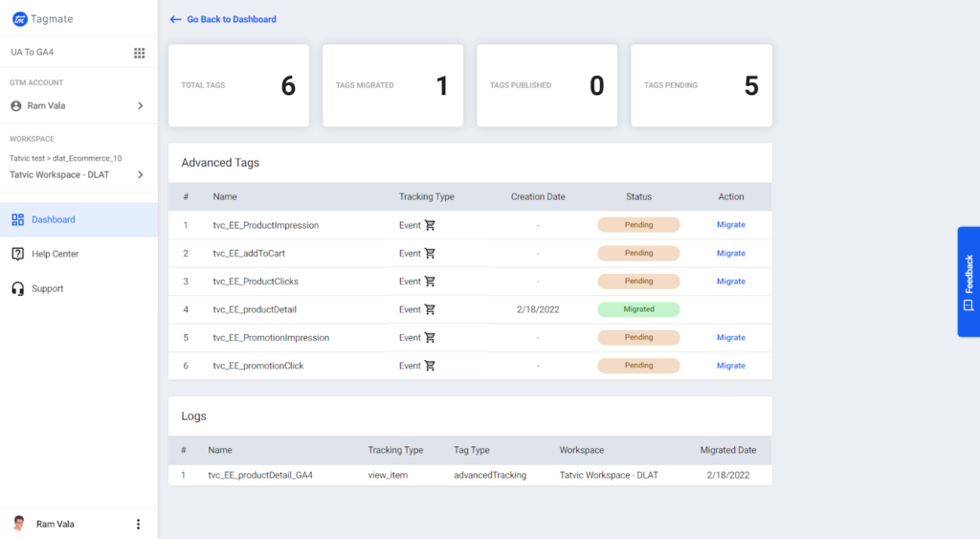Click the cart icon for tvc_EE_productDetail
The width and height of the screenshot is (980, 539).
(430, 309)
